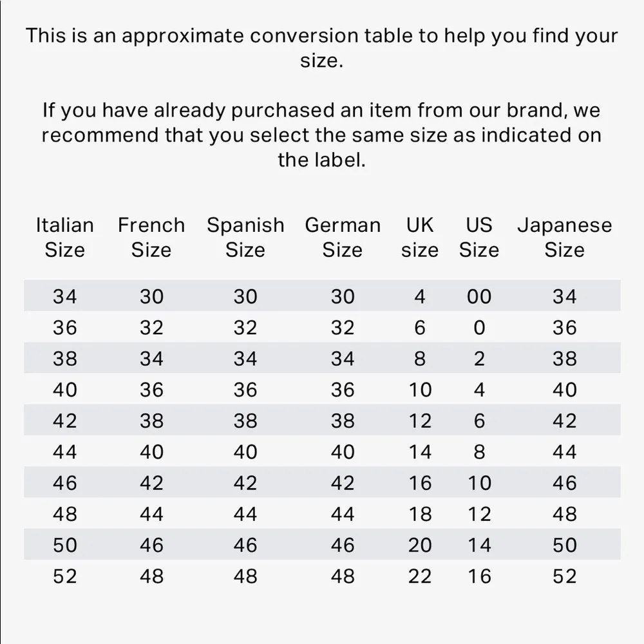Select Japanese size 52 in the last row
This screenshot has height=644, width=644.
pos(564,576)
